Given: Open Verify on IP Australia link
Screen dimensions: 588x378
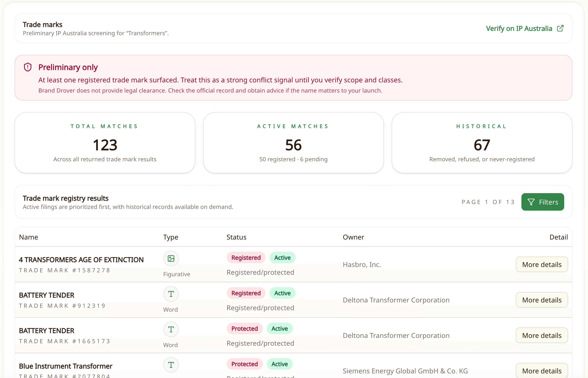Looking at the screenshot, I should [524, 28].
